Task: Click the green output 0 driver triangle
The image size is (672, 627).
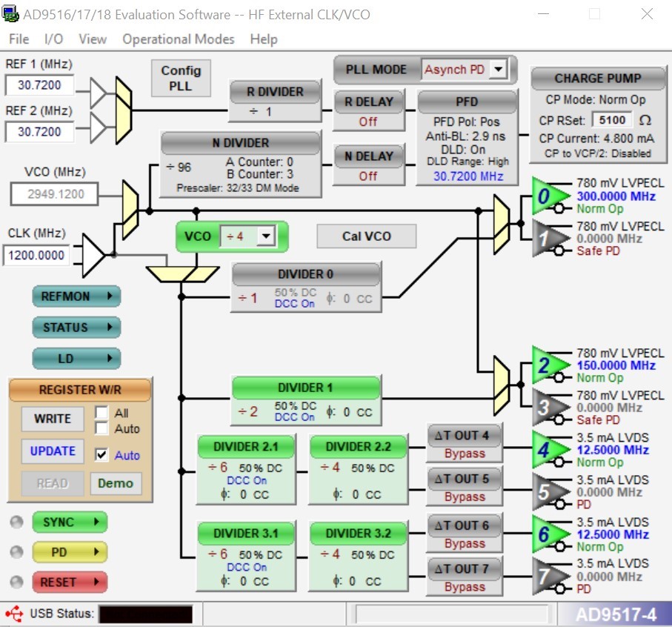Action: tap(550, 196)
